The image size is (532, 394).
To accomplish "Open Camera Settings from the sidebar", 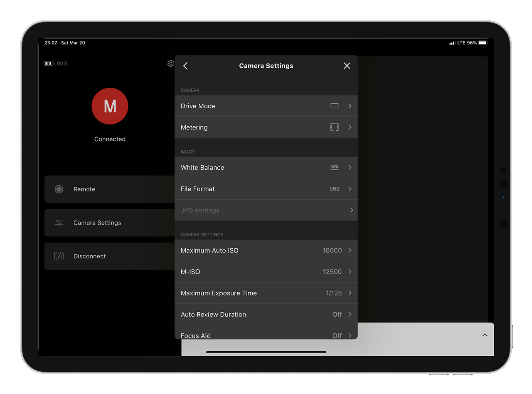I will tap(110, 223).
